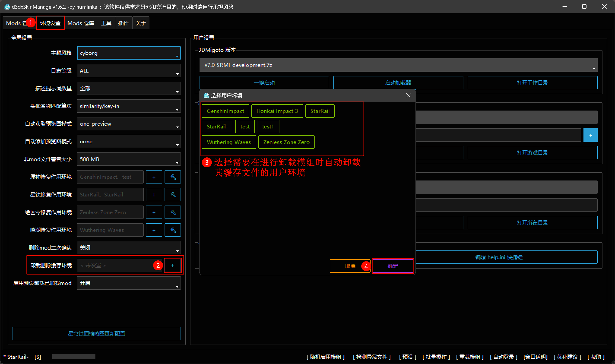Switch to the 环境设置 tab

(50, 23)
